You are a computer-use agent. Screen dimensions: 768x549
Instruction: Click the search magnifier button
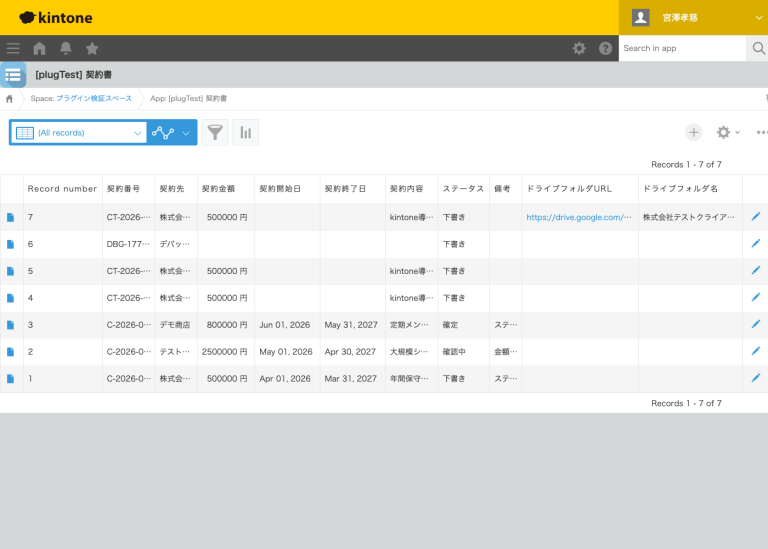758,48
